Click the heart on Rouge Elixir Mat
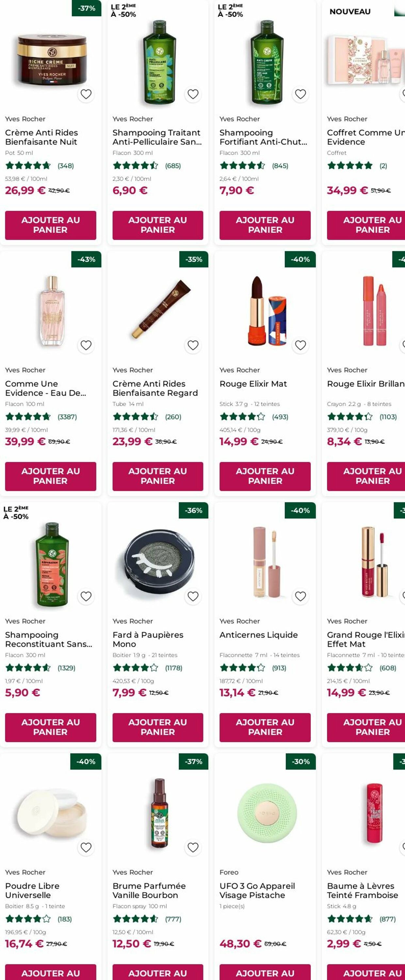Screen dimensions: 405x980 pyautogui.click(x=300, y=345)
